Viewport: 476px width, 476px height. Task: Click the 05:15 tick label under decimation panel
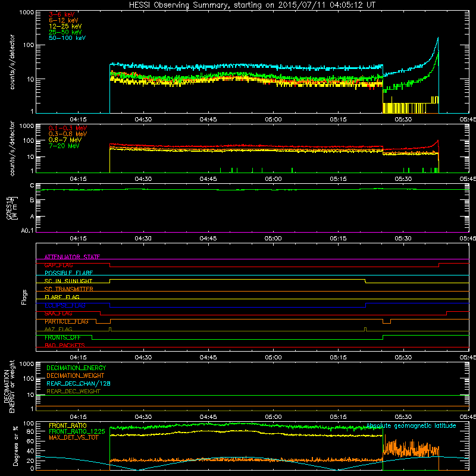coord(338,417)
